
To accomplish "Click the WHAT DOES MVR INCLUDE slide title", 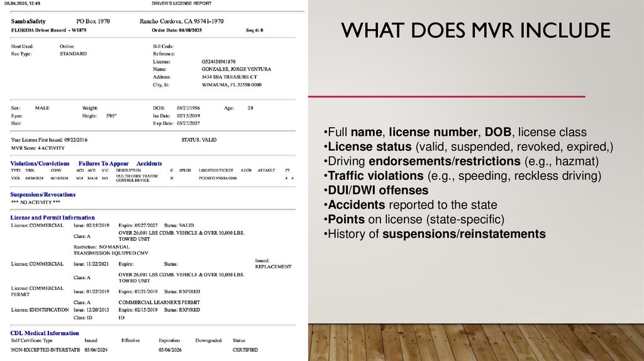I will pos(475,30).
